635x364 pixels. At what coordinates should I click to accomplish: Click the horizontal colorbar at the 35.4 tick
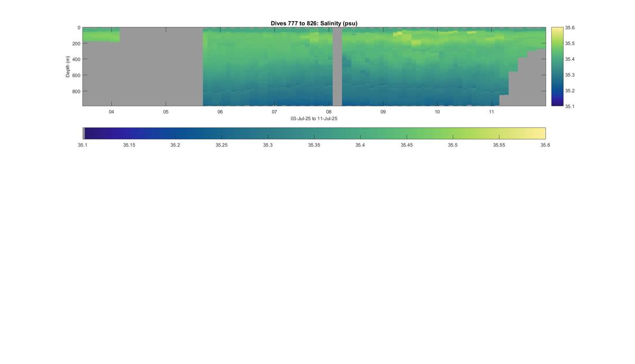(x=360, y=133)
